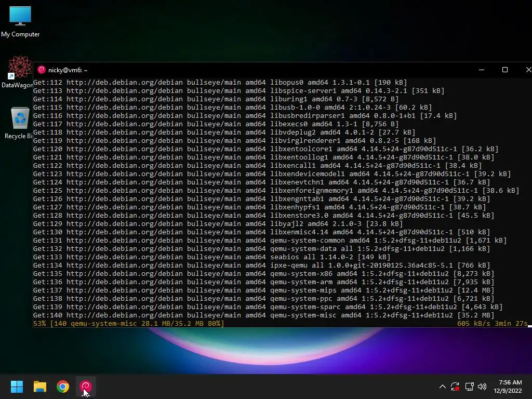The height and width of the screenshot is (399, 532).
Task: Click the Get:138 qemu-system-ppc line
Action: [x=263, y=299]
